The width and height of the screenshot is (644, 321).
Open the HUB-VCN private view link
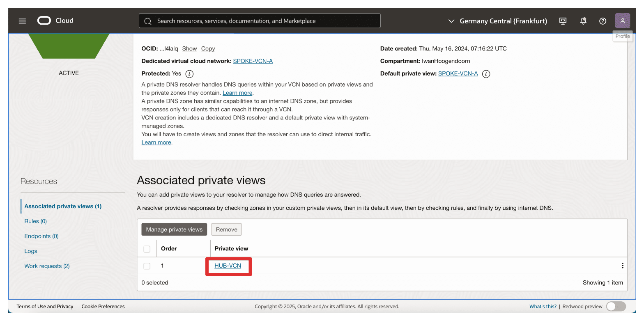pos(228,266)
